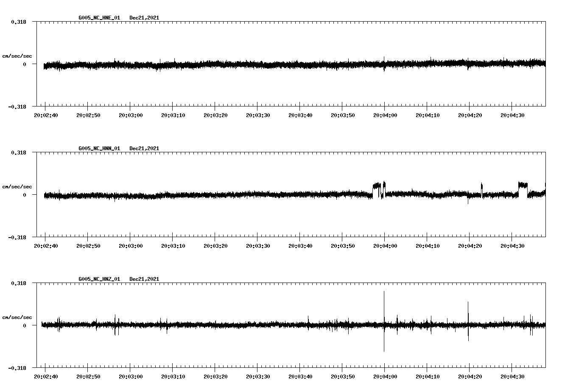Click the zero axis label on HNE plot
Image resolution: width=576 pixels, height=392 pixels.
pos(25,64)
